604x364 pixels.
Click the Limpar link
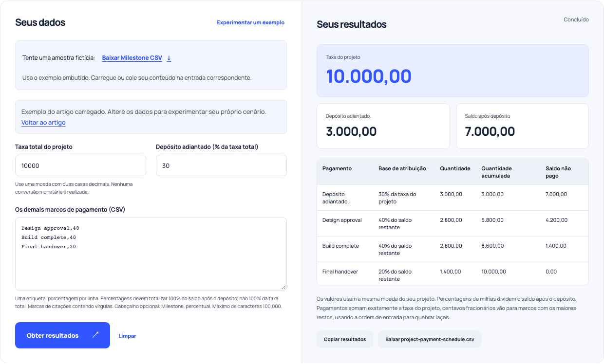pyautogui.click(x=127, y=336)
